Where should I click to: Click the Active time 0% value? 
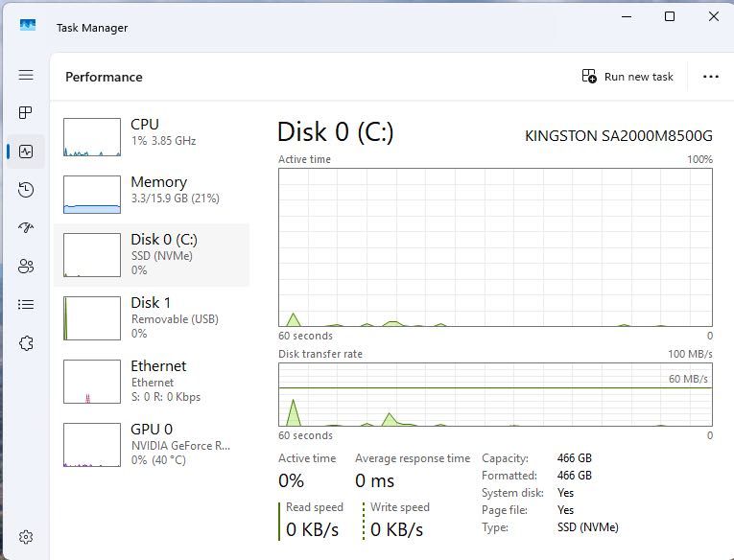(291, 481)
